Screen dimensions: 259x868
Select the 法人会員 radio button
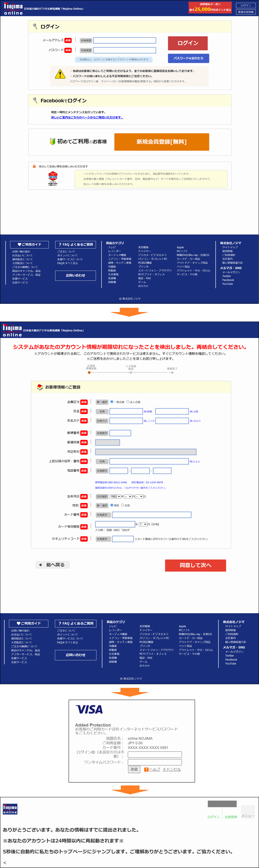pyautogui.click(x=128, y=402)
